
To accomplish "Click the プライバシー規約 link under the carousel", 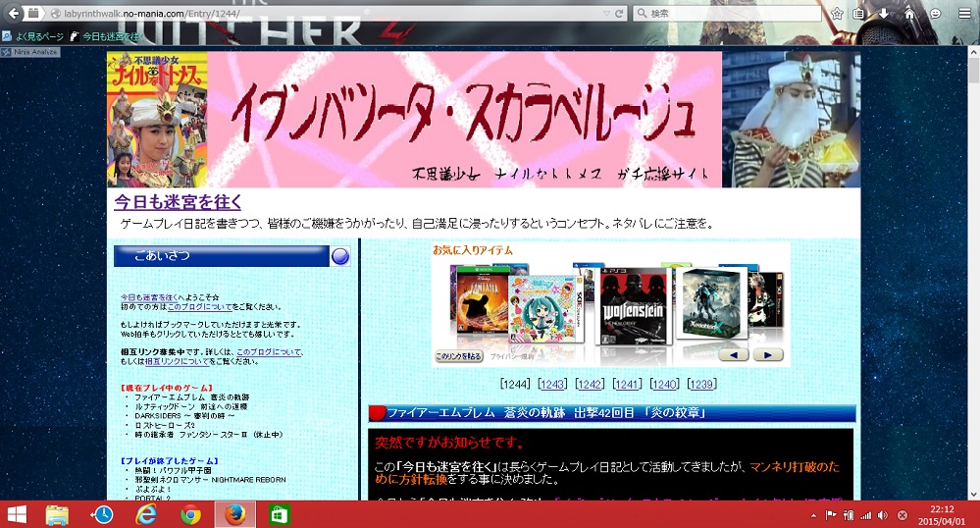I will click(512, 356).
